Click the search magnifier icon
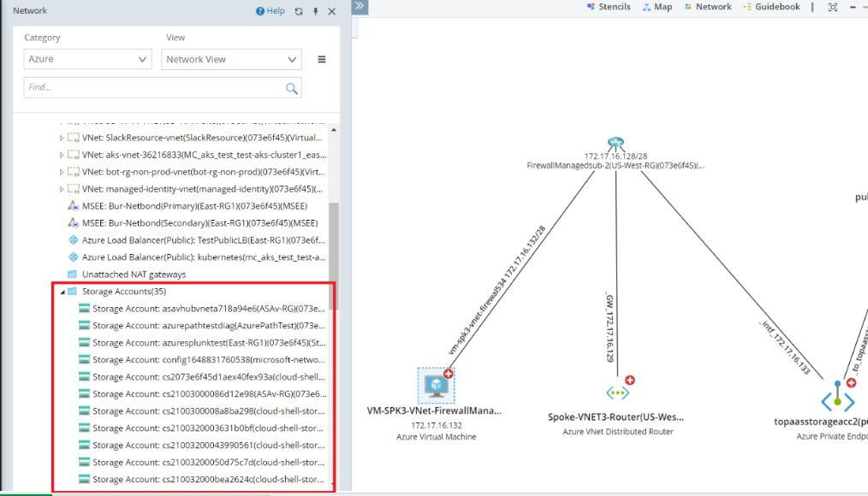Viewport: 868px width, 496px height. coord(292,88)
